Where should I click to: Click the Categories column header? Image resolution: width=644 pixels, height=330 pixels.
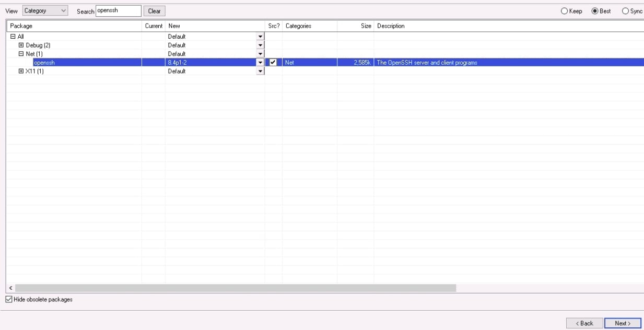tap(310, 26)
